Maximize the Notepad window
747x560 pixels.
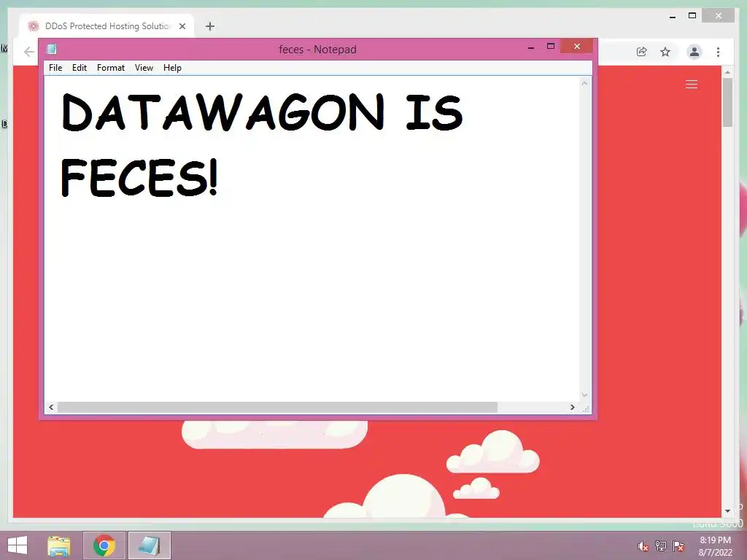[x=551, y=46]
